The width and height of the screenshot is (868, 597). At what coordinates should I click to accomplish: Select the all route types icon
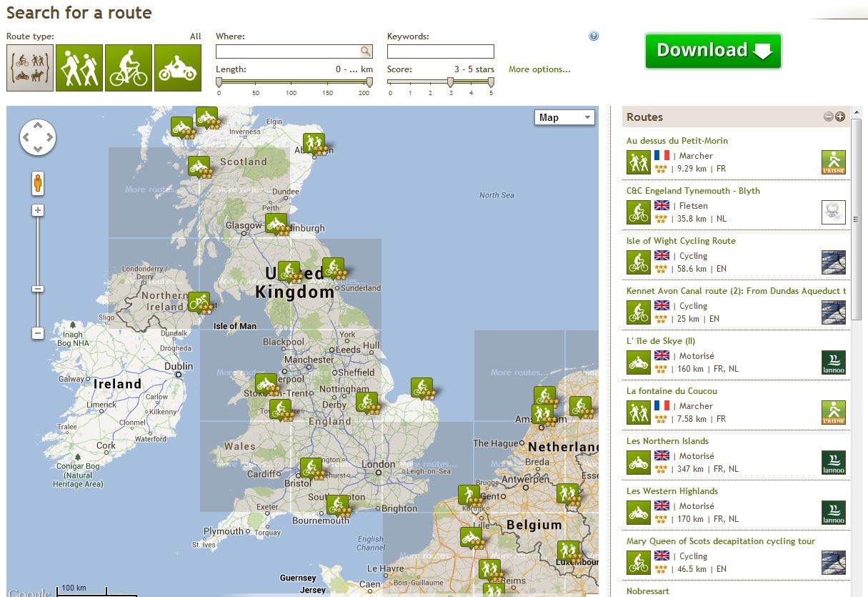30,68
